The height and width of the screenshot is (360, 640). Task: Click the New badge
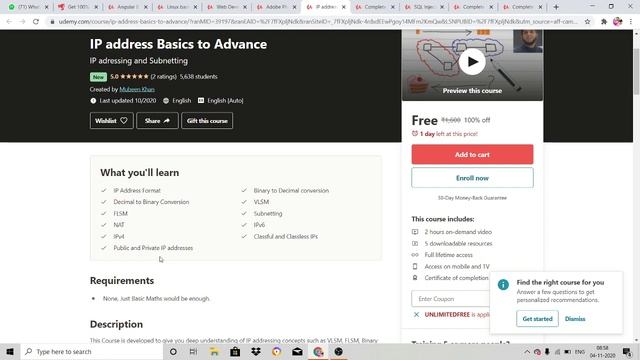pyautogui.click(x=98, y=77)
